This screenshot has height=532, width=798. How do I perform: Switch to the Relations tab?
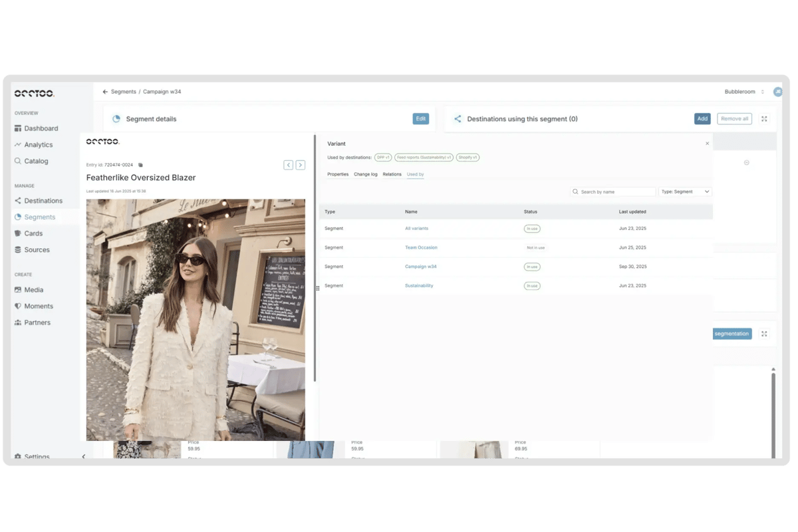(x=392, y=174)
